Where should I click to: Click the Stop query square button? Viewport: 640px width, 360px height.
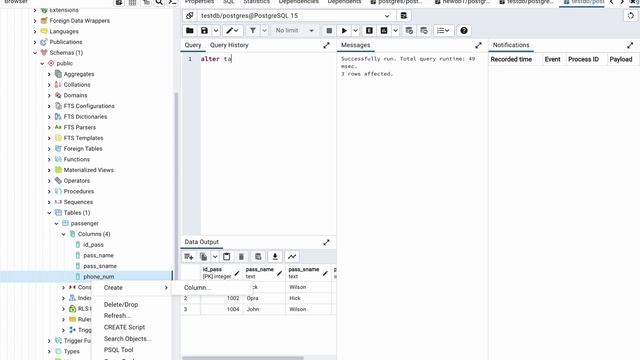(x=329, y=31)
